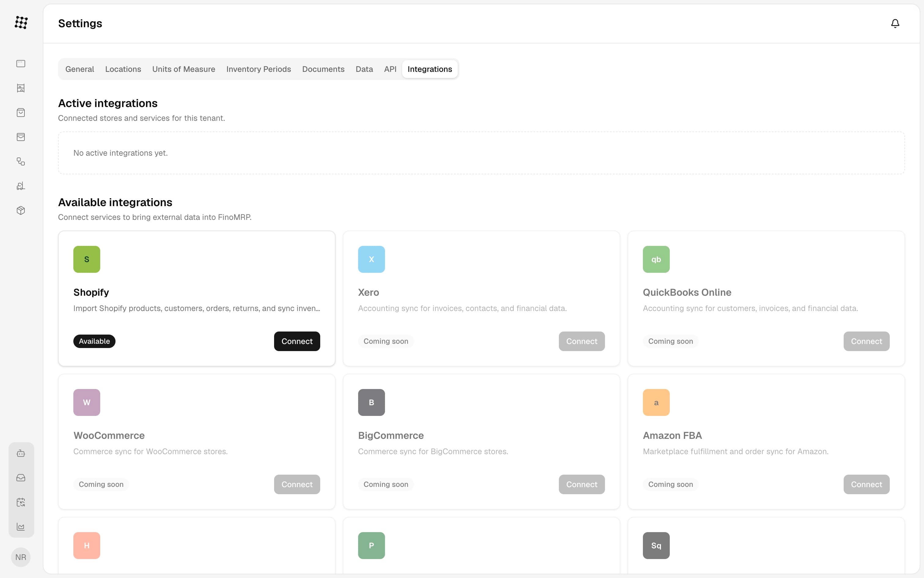
Task: Open the browser-window icon in sidebar
Action: point(21,64)
